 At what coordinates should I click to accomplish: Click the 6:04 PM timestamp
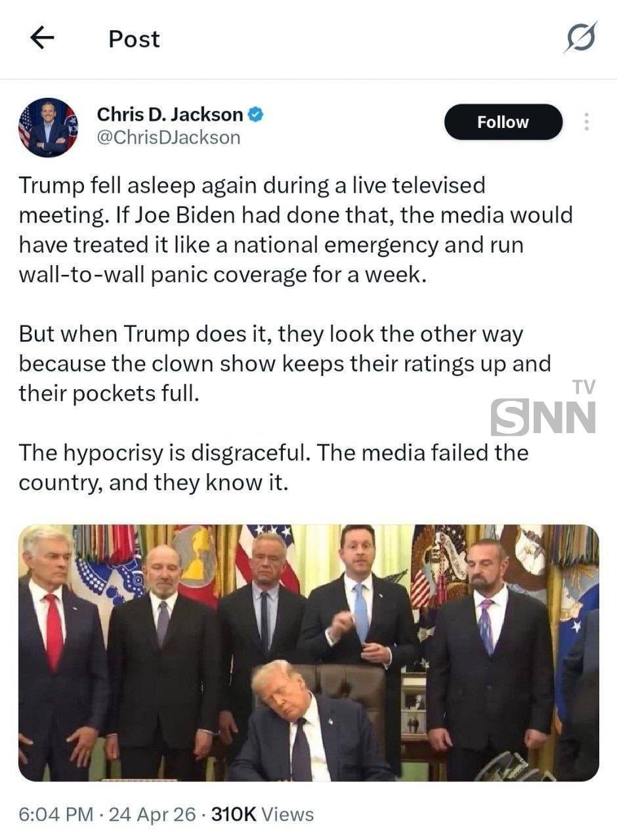click(x=56, y=814)
